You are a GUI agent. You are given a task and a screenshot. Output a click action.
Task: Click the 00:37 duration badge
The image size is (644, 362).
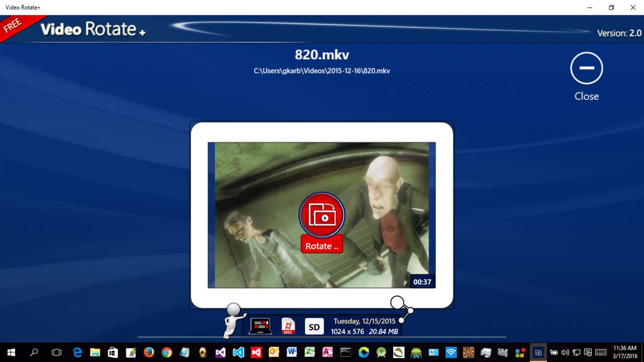(x=422, y=282)
